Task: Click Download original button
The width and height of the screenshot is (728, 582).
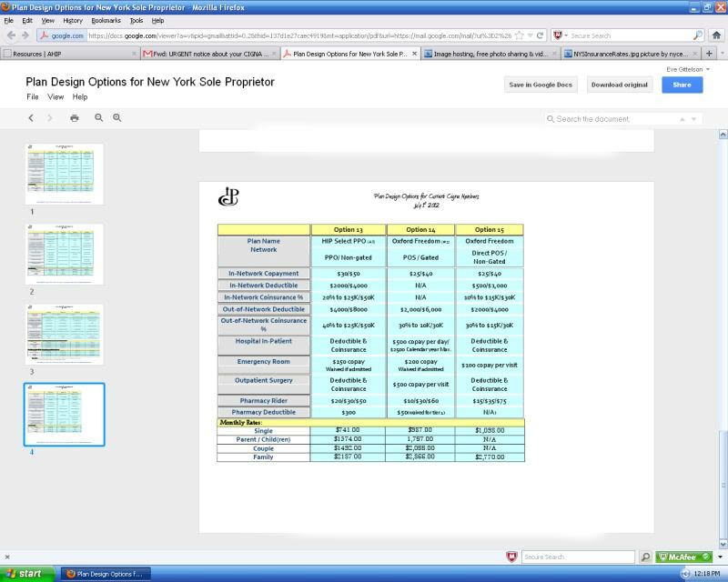Action: (620, 85)
